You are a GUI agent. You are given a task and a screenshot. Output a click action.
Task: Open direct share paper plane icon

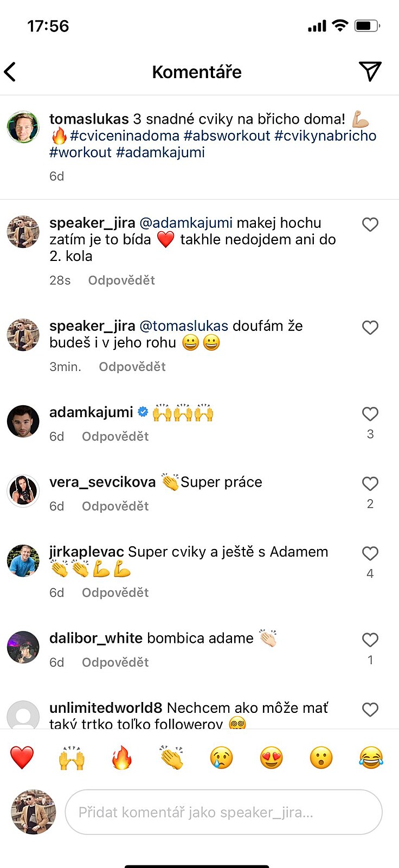(x=370, y=71)
